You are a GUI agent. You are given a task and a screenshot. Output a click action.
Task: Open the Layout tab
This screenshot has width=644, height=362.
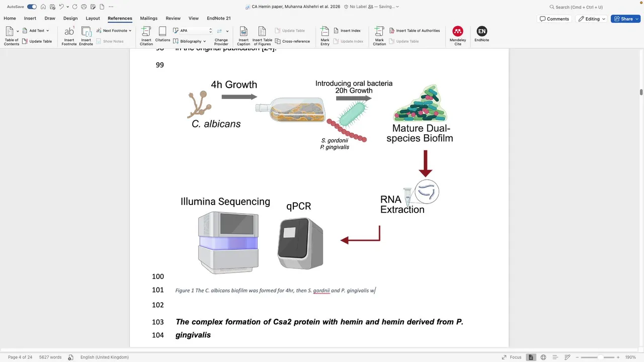[x=93, y=19]
